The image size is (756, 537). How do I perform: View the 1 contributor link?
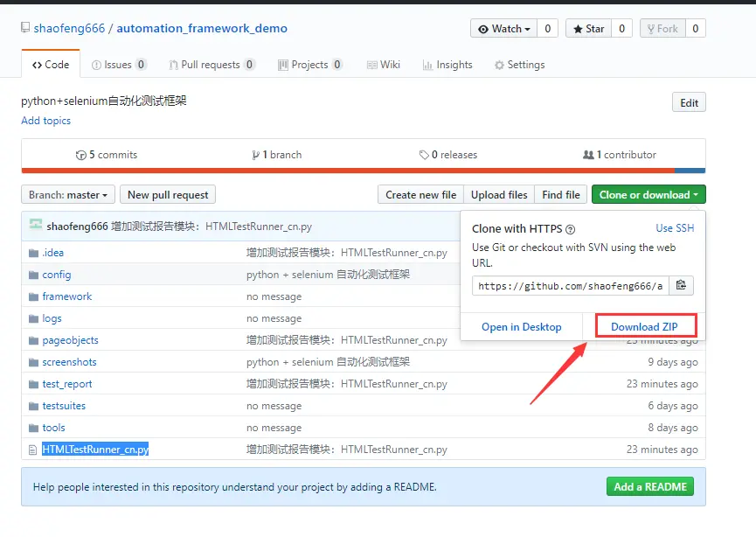coord(620,155)
